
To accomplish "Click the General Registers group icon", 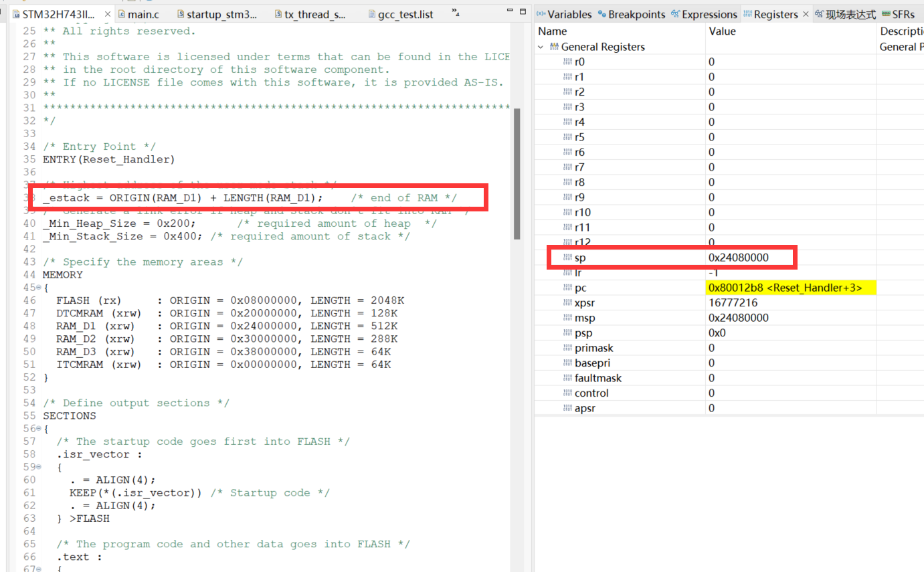I will [x=554, y=47].
